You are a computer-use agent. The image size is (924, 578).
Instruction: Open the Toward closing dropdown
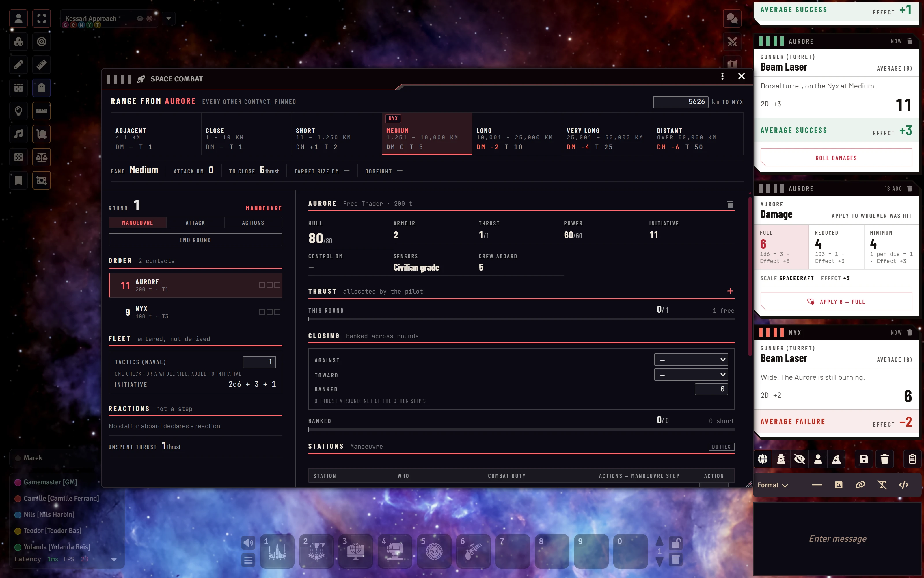691,375
